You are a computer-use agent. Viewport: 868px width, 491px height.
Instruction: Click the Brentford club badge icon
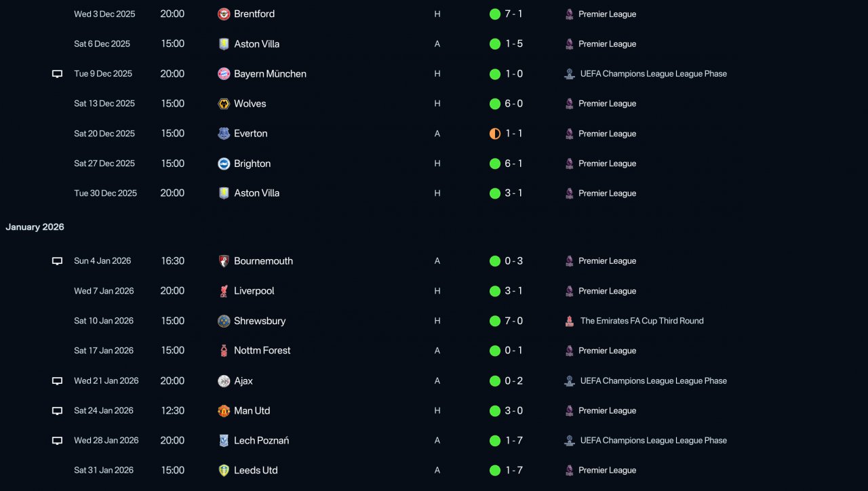[x=224, y=14]
